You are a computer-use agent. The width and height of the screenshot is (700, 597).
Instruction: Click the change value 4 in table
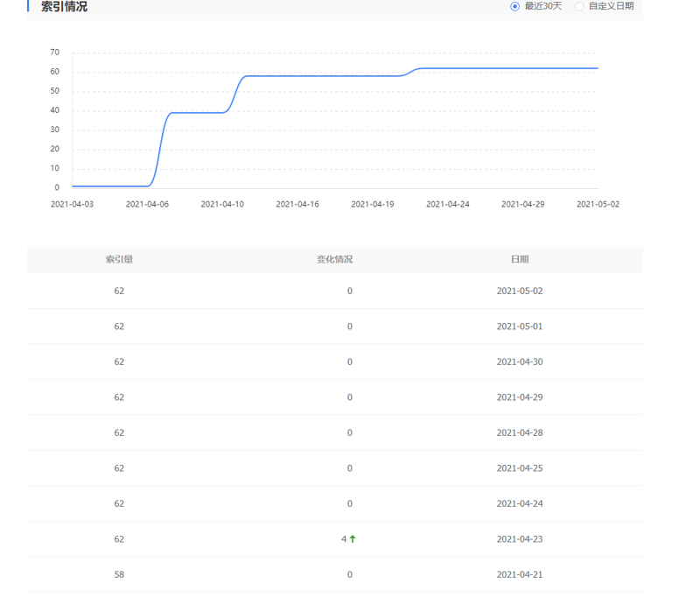pyautogui.click(x=344, y=539)
